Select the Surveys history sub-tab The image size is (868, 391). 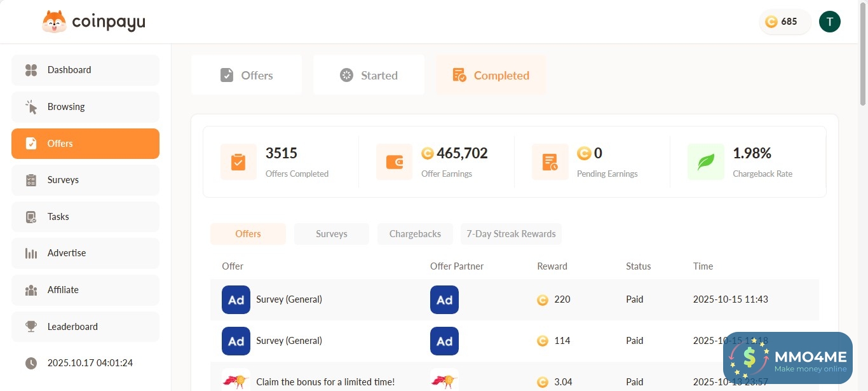(x=332, y=234)
